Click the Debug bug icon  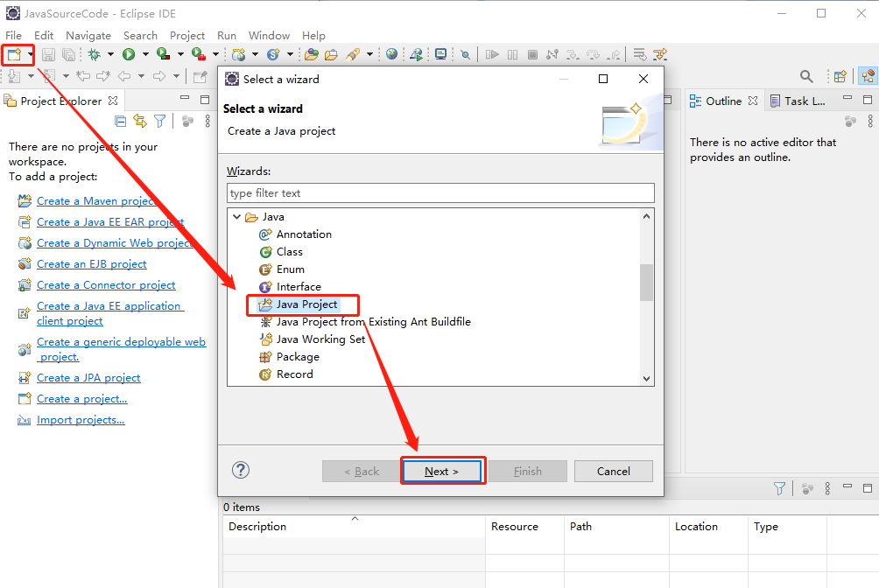(95, 54)
